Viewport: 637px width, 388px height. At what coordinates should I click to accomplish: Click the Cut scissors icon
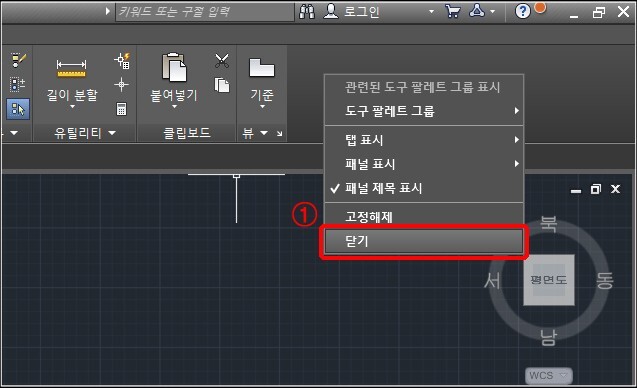click(222, 61)
